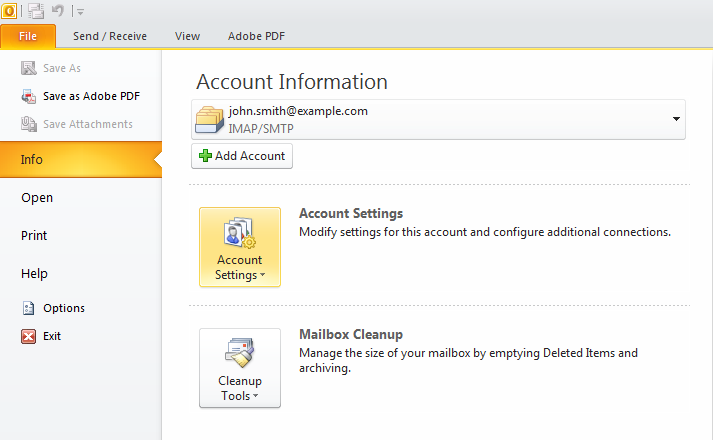Click the Save As icon in sidebar
The height and width of the screenshot is (440, 713).
click(x=29, y=68)
